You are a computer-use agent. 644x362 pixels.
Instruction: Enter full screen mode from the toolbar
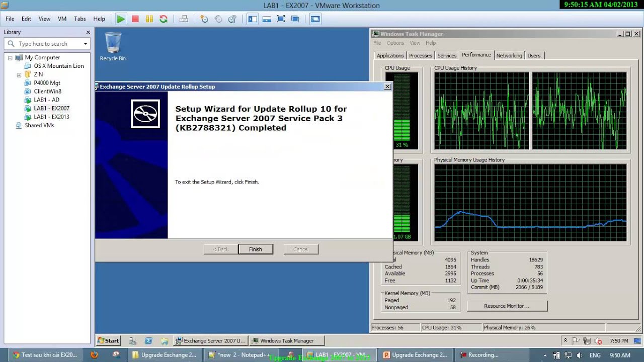pos(281,19)
